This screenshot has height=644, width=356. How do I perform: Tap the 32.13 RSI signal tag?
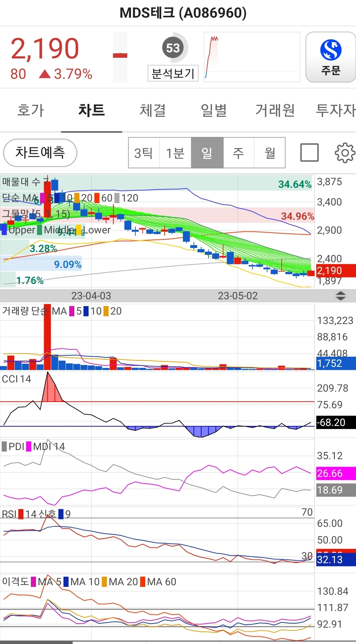point(336,560)
